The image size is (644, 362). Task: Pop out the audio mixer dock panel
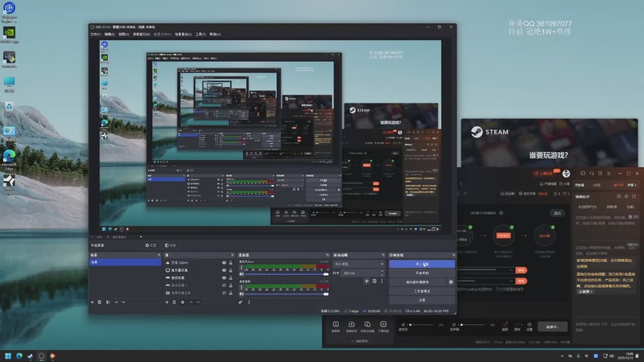coord(328,255)
